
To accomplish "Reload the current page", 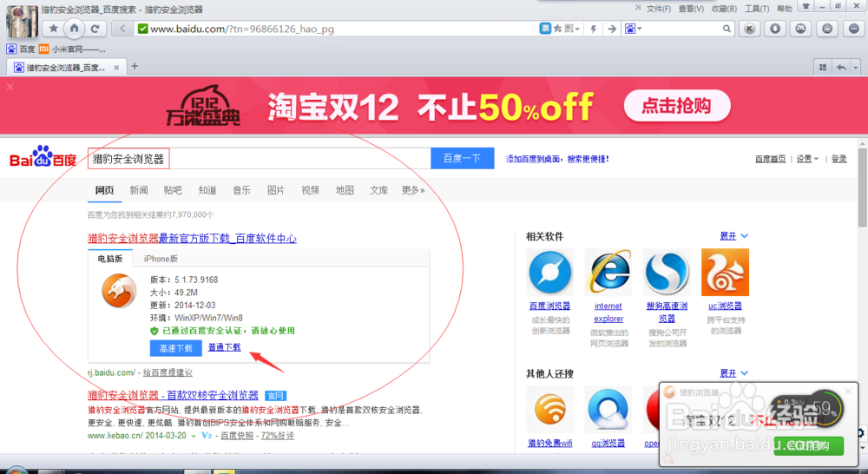I will [95, 29].
